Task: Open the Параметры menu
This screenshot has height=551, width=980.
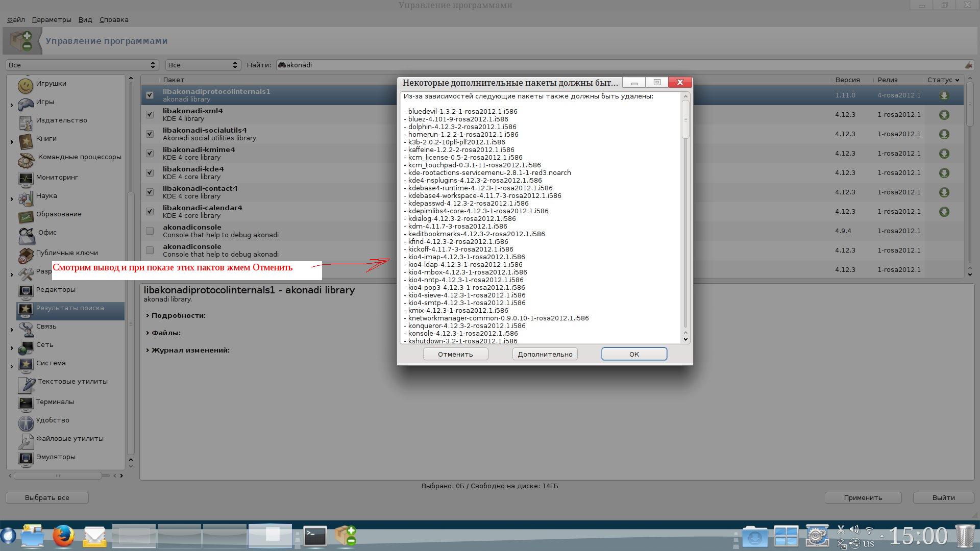Action: coord(52,19)
